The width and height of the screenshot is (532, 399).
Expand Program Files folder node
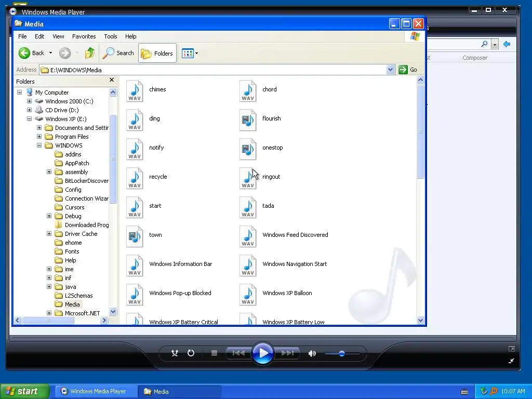tap(39, 137)
